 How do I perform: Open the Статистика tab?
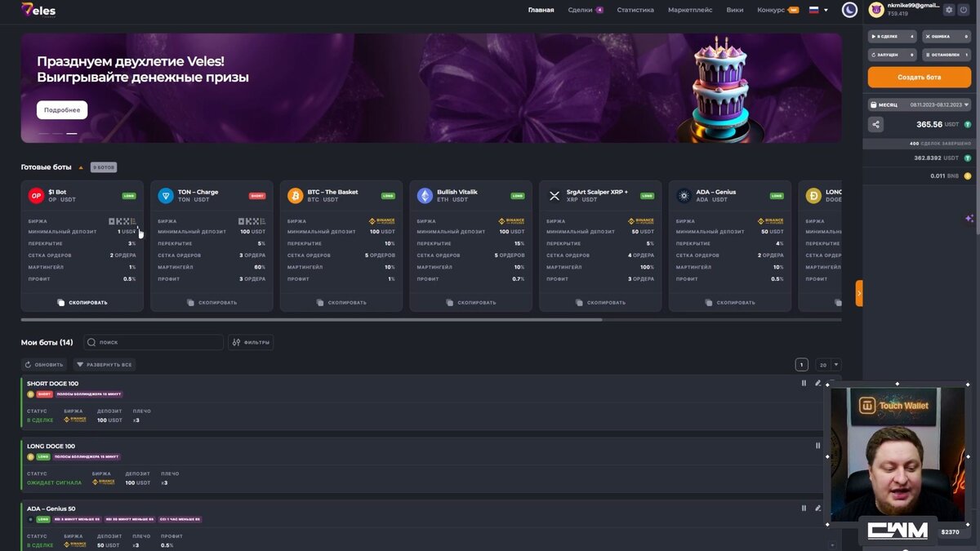(x=635, y=10)
